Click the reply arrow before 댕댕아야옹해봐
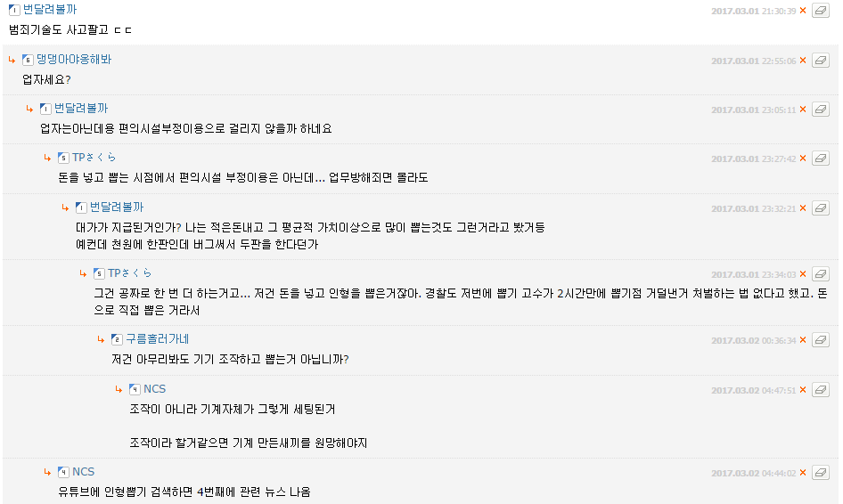The image size is (843, 504). 12,60
